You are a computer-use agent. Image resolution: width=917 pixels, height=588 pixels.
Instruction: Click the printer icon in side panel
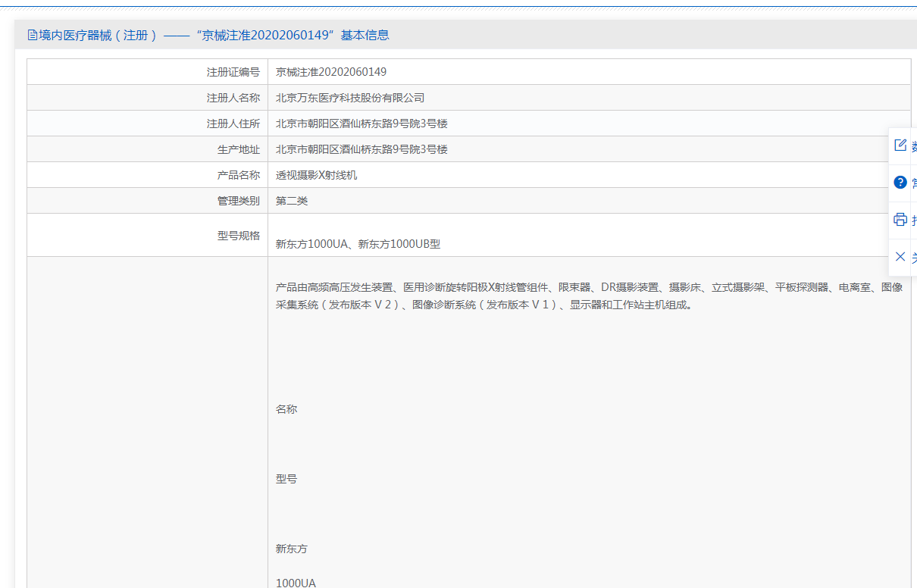point(900,220)
